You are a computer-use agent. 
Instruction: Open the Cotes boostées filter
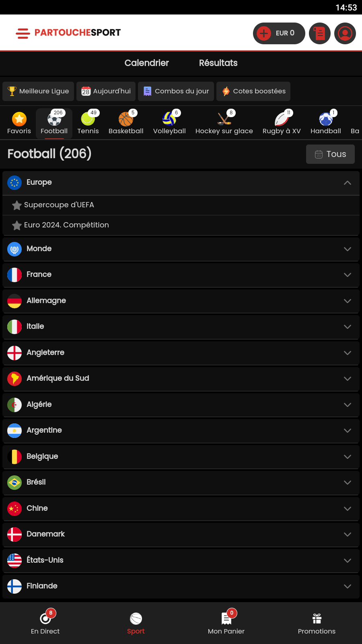point(253,91)
